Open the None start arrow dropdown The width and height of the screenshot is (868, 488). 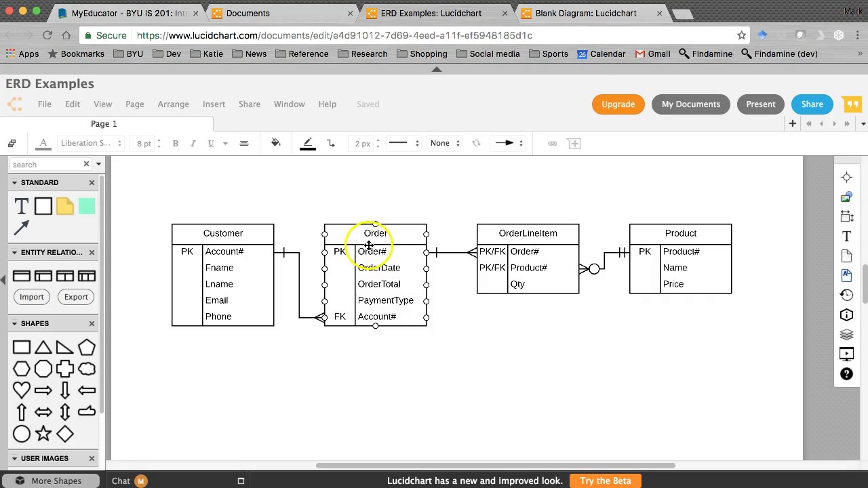click(445, 143)
